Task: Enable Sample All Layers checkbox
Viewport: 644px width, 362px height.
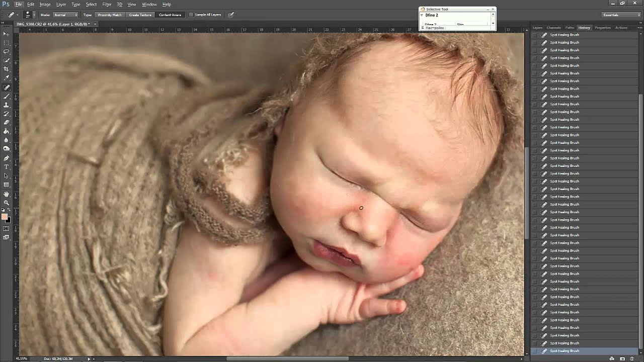Action: pyautogui.click(x=191, y=15)
